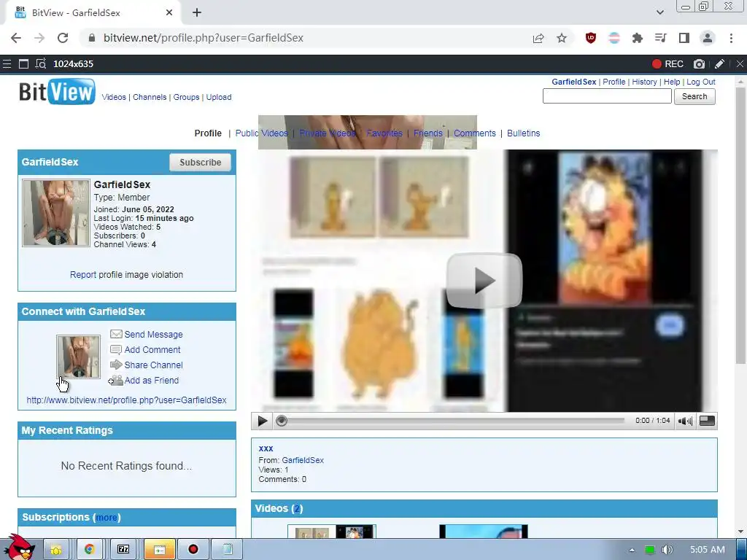Open the recorder hamburger menu
Viewport: 747px width, 560px height.
tap(7, 64)
